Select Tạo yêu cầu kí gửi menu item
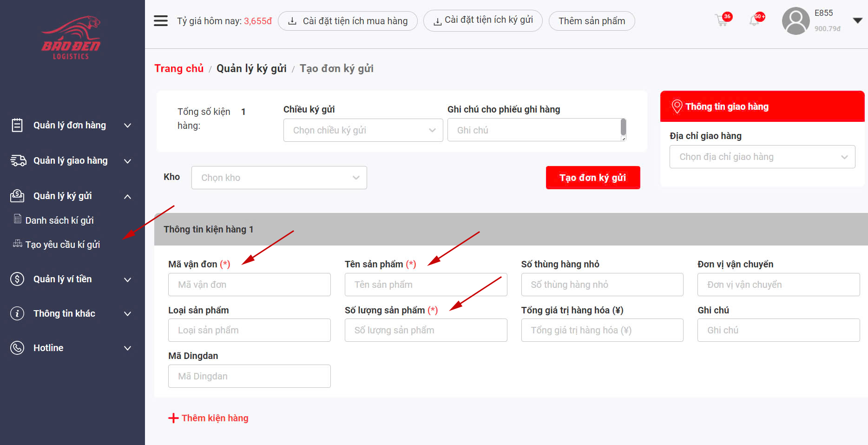 click(x=63, y=245)
